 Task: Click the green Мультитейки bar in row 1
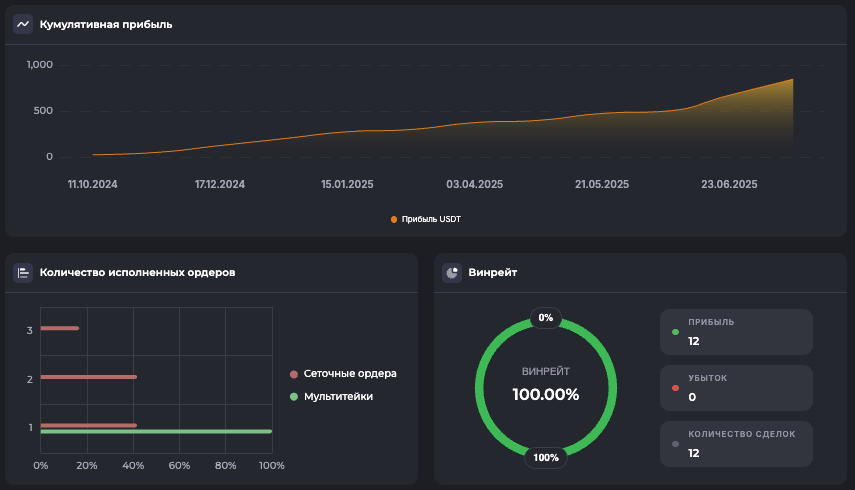click(156, 432)
